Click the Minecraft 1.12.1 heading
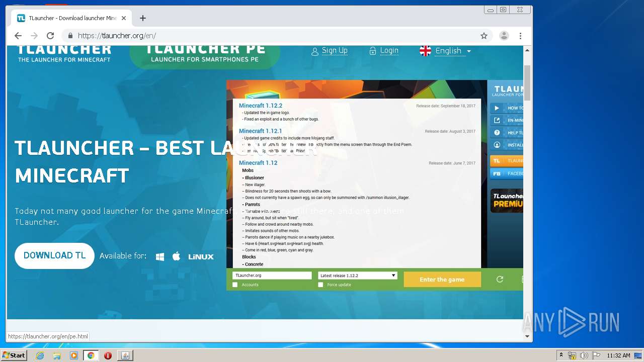Screen dimensions: 644x362 pyautogui.click(x=260, y=131)
